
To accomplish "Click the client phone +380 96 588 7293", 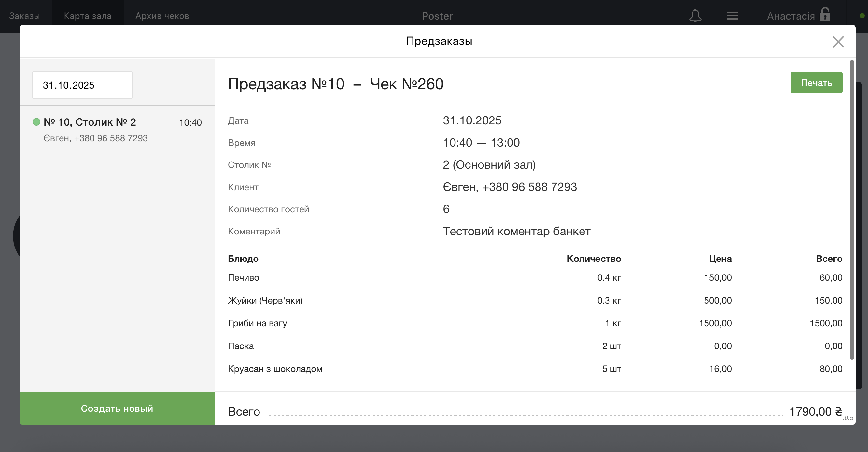I will [529, 187].
